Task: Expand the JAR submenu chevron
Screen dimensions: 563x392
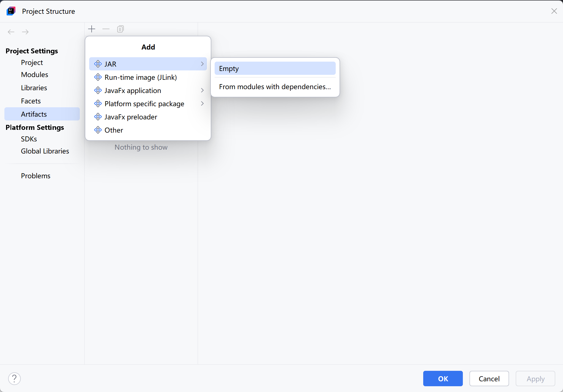Action: pyautogui.click(x=202, y=64)
